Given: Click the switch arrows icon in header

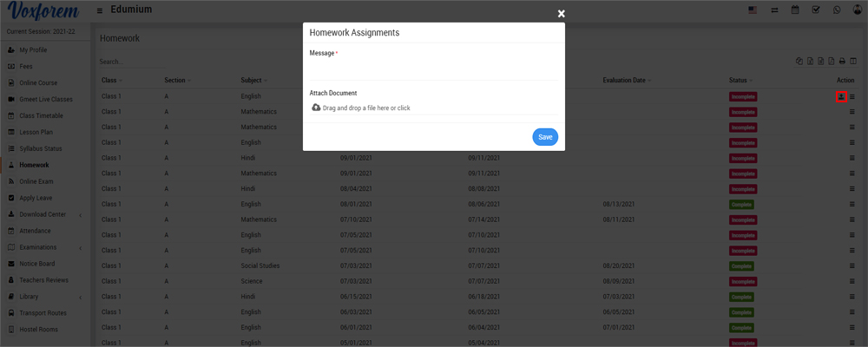Looking at the screenshot, I should click(773, 10).
